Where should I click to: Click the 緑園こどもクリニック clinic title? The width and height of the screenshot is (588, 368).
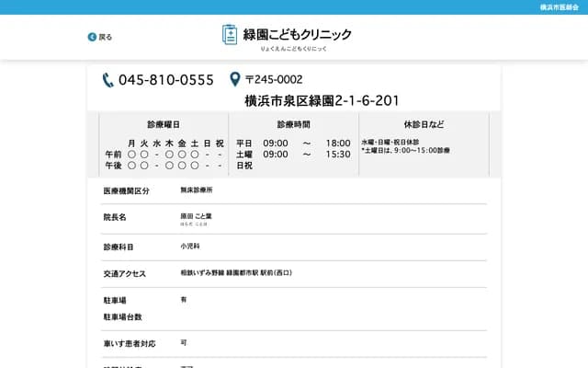(297, 34)
